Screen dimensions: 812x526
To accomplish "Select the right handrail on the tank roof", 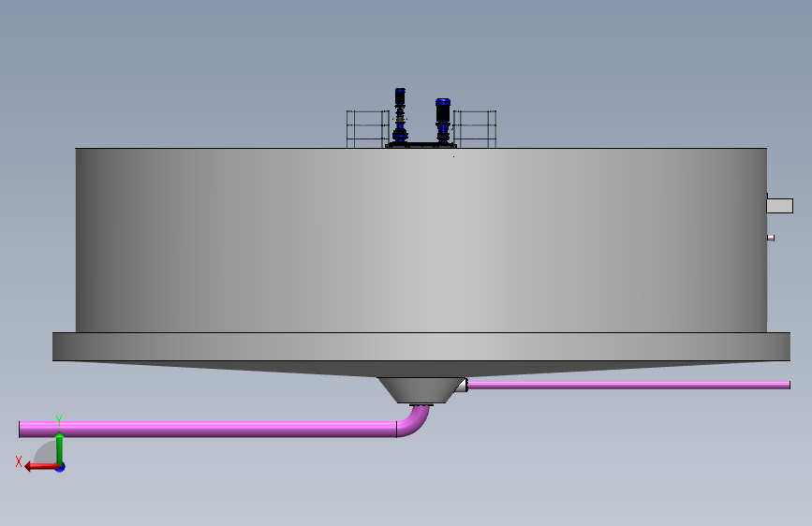I will 475,129.
